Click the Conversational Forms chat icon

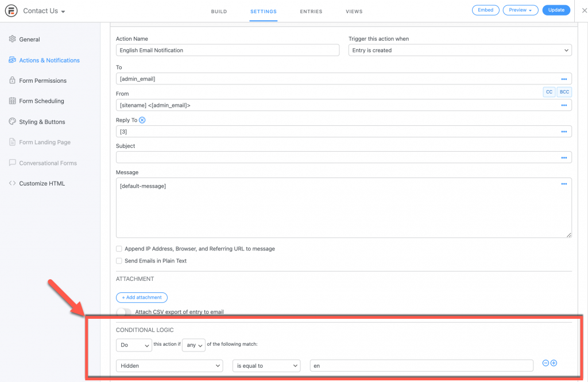(13, 163)
